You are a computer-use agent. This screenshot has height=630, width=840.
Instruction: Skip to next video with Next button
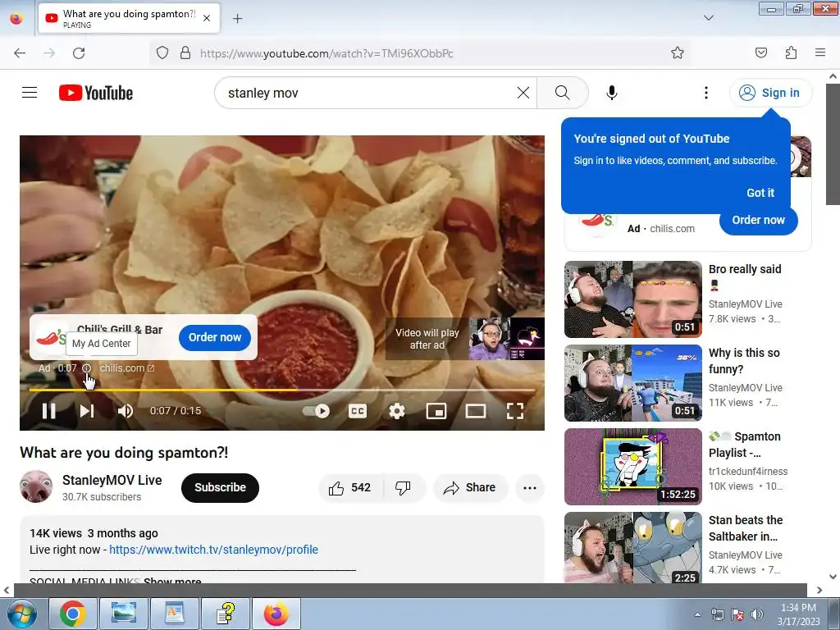click(87, 411)
